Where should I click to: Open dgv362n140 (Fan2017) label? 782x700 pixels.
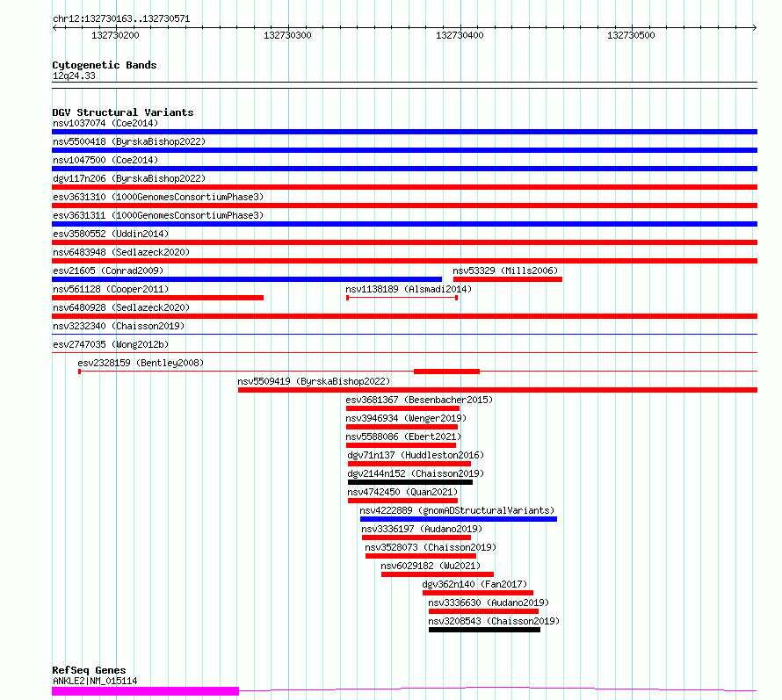point(474,584)
